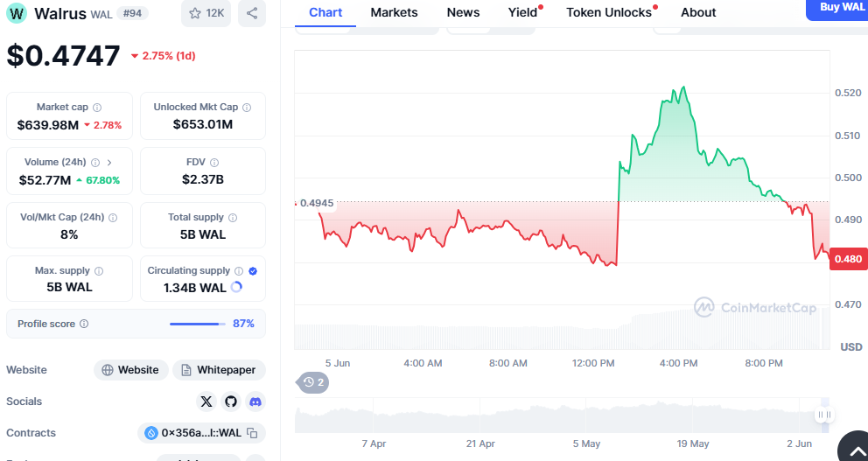Click the $2.37B FDV value
The width and height of the screenshot is (868, 461).
click(203, 180)
